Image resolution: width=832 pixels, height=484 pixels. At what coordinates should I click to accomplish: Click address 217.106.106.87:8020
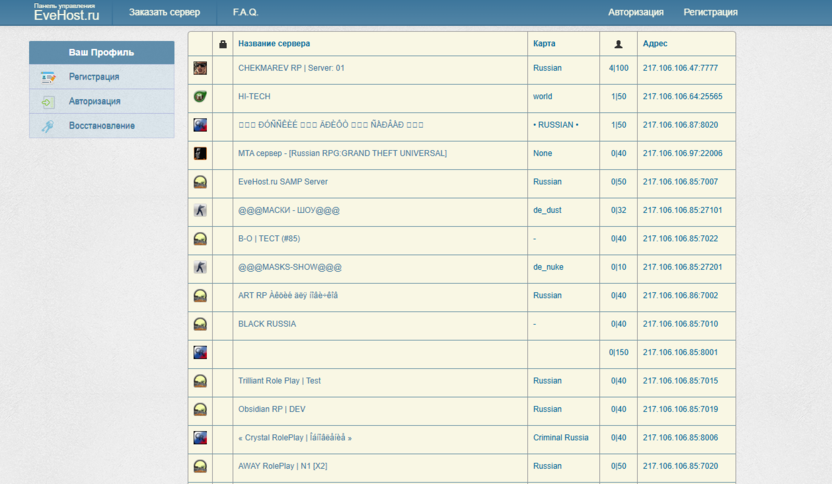680,125
